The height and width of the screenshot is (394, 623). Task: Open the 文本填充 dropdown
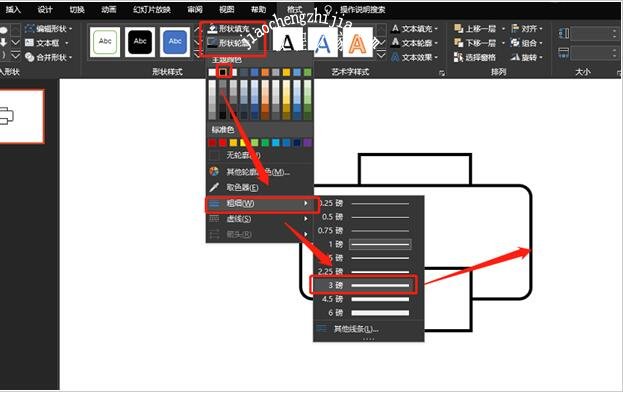pyautogui.click(x=415, y=29)
